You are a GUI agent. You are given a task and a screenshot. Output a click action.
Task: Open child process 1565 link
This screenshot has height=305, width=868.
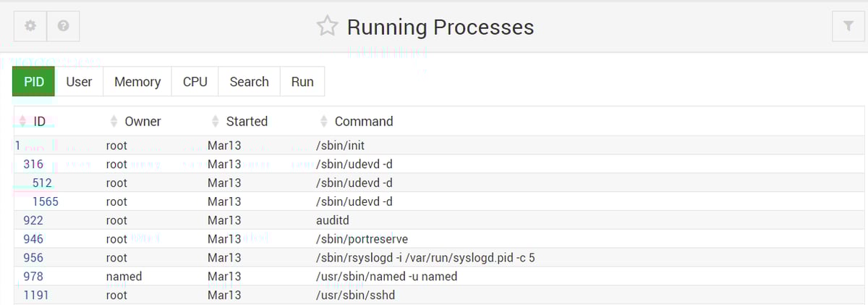click(45, 201)
